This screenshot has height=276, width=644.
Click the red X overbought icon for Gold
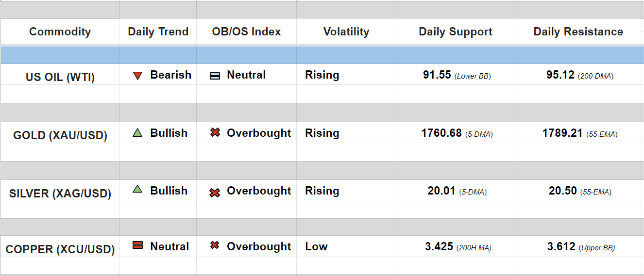pos(215,132)
